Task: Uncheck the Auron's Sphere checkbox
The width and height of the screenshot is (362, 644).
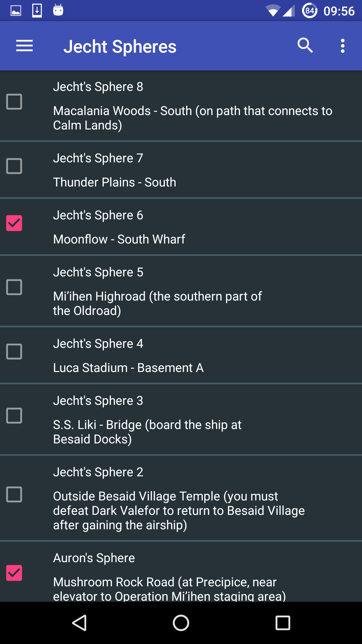Action: click(x=14, y=573)
